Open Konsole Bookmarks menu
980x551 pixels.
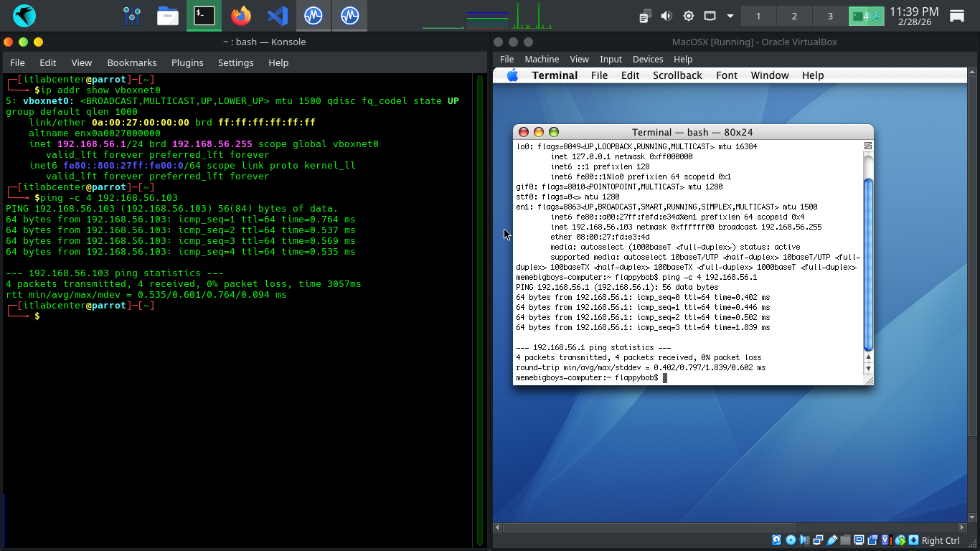131,62
